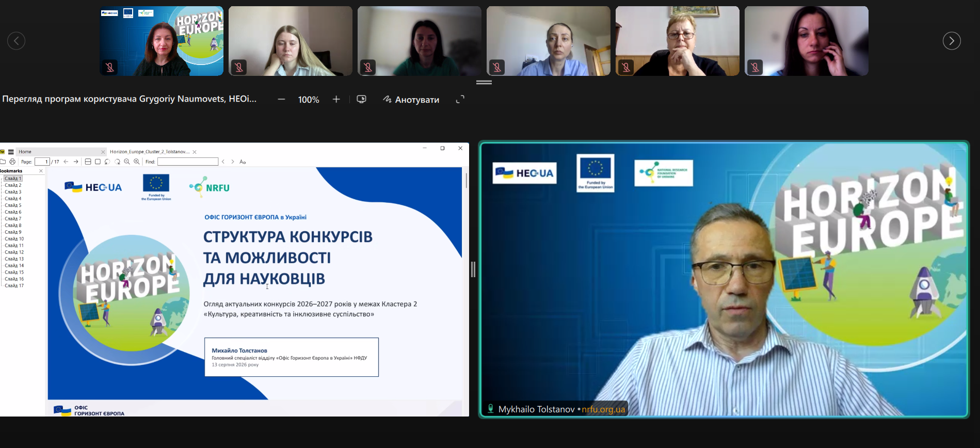Select the dim video of woman in green top
This screenshot has height=448, width=980.
click(420, 41)
